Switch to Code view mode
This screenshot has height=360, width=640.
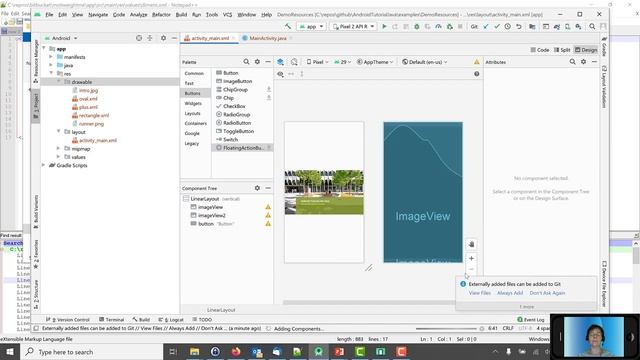point(540,50)
